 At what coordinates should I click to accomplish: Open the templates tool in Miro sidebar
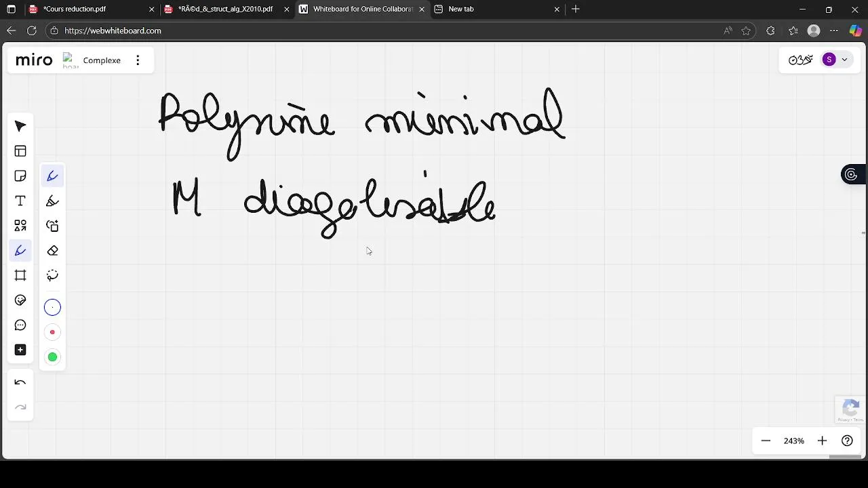click(x=20, y=151)
